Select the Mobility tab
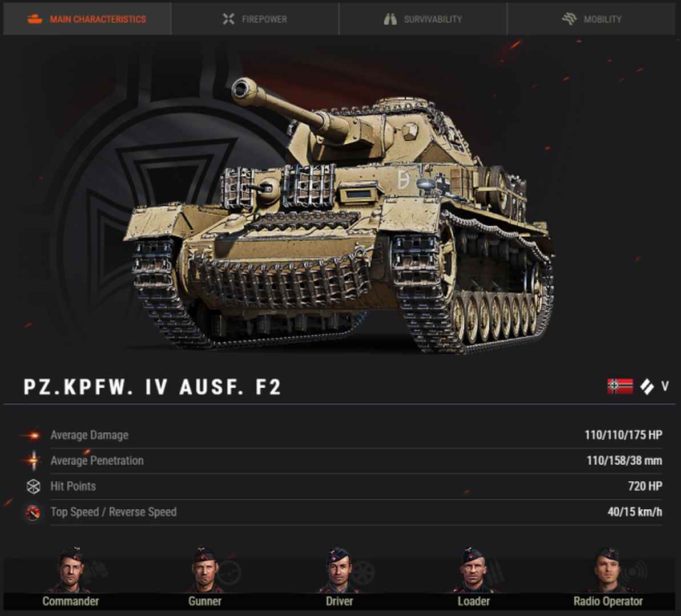This screenshot has width=681, height=616. (x=591, y=19)
